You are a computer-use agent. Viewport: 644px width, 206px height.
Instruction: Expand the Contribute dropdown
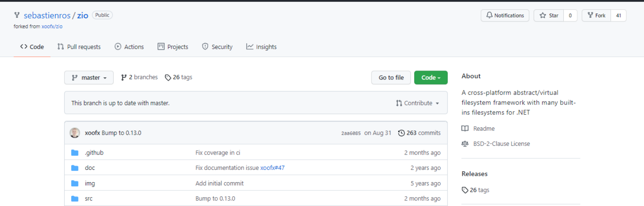[417, 103]
